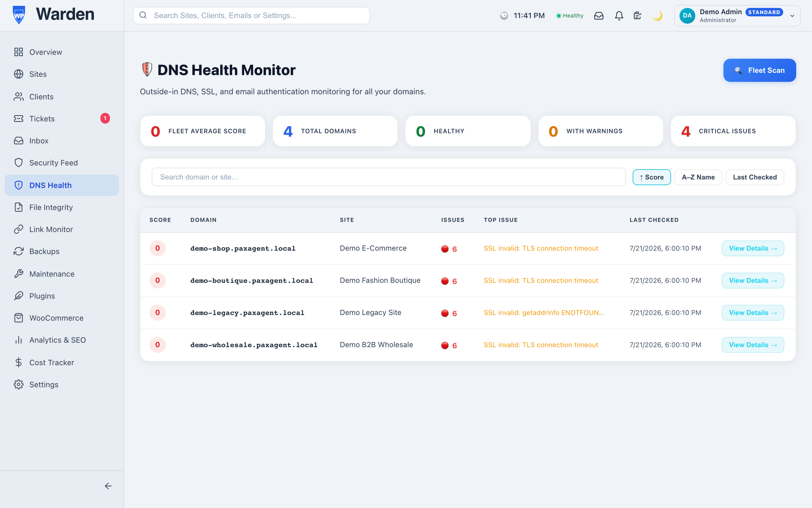Open the clipboard tasks icon in header

(x=637, y=16)
